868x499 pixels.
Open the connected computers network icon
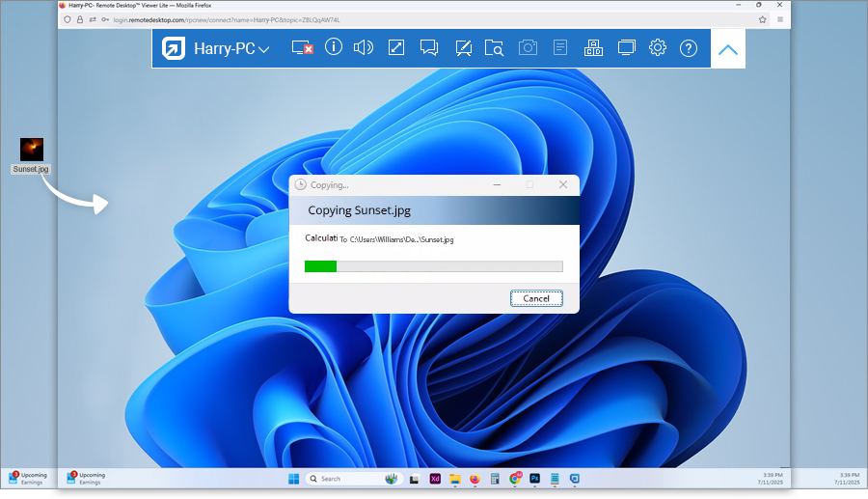593,47
